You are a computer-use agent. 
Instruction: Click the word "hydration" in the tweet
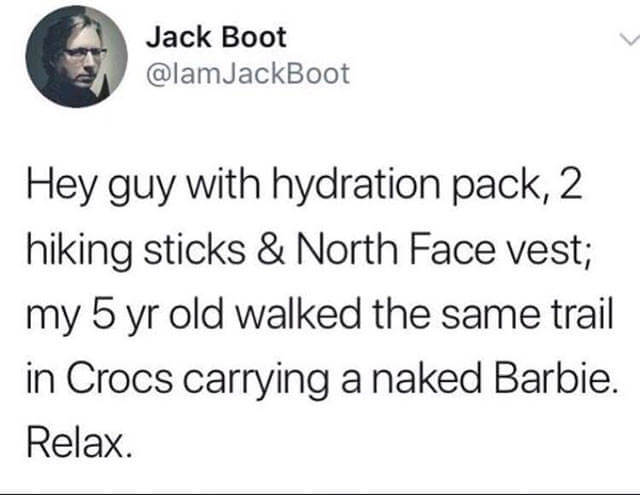(356, 186)
